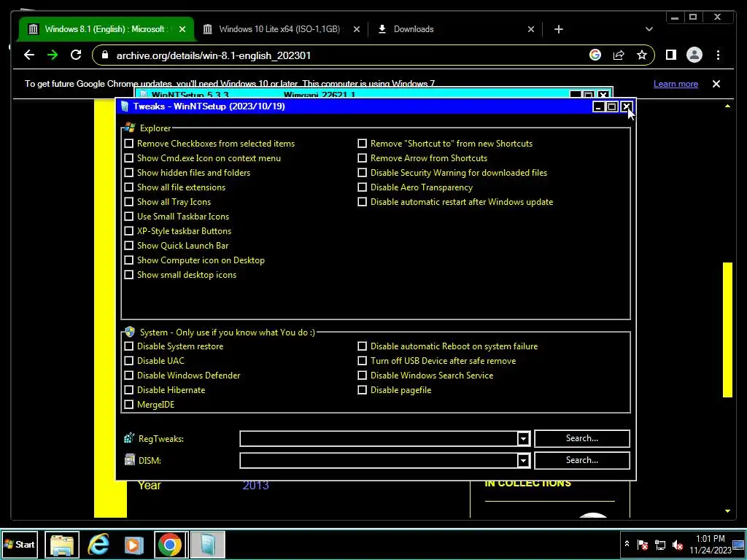Screen dimensions: 747x560
Task: Open a new Chrome tab
Action: [558, 29]
